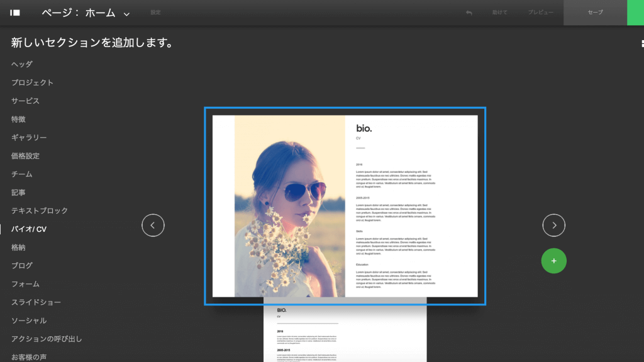The width and height of the screenshot is (644, 362).
Task: Click the undo arrow icon
Action: (469, 13)
